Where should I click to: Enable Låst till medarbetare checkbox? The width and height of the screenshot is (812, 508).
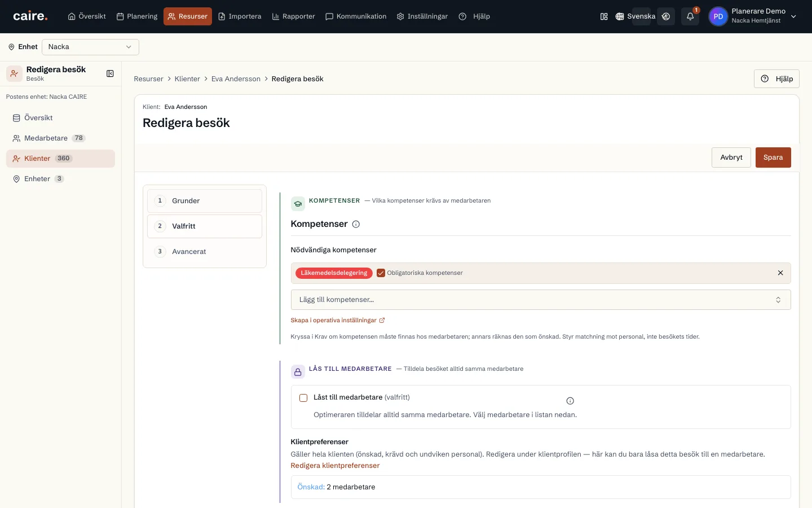303,398
